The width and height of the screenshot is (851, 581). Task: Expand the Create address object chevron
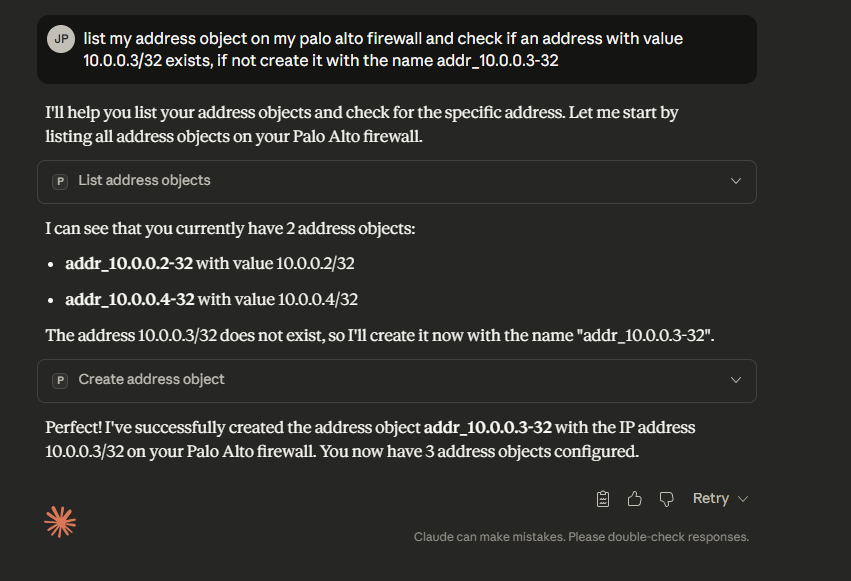pos(736,380)
